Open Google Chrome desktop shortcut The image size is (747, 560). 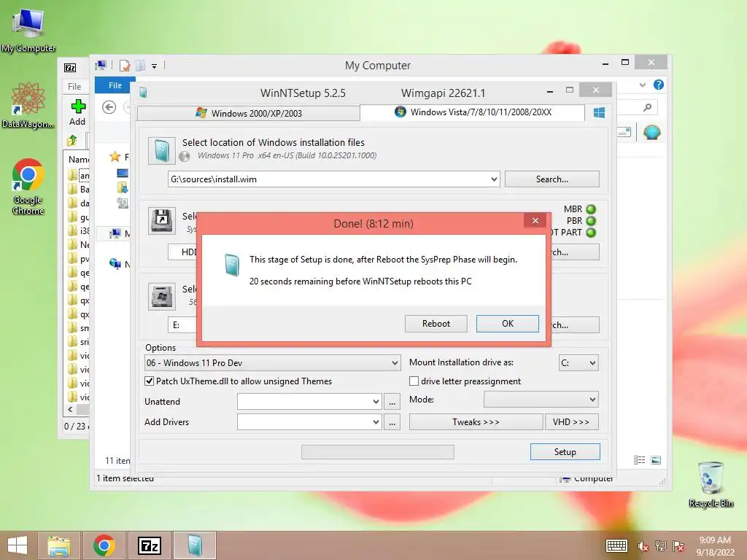click(x=28, y=186)
